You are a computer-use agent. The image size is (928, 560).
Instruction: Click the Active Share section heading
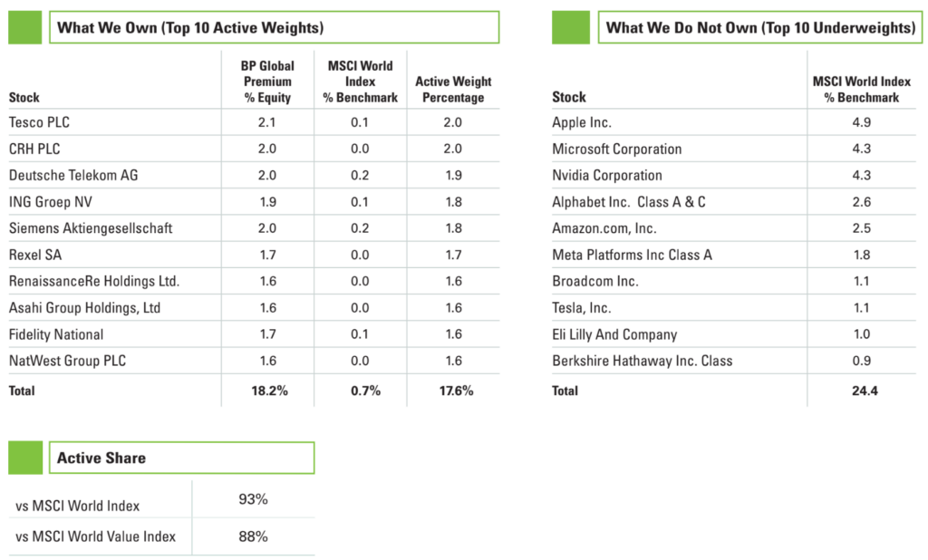click(101, 459)
